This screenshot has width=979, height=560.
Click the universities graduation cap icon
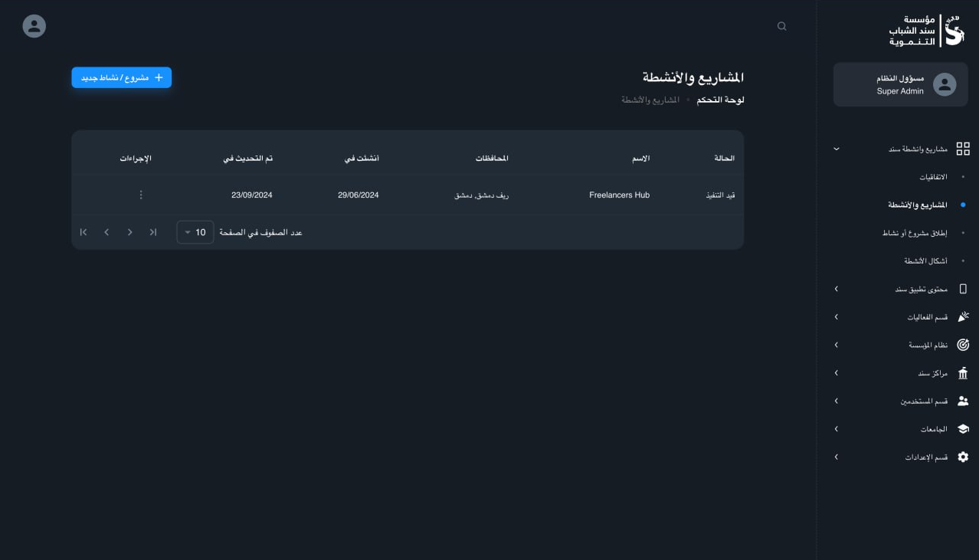(963, 429)
